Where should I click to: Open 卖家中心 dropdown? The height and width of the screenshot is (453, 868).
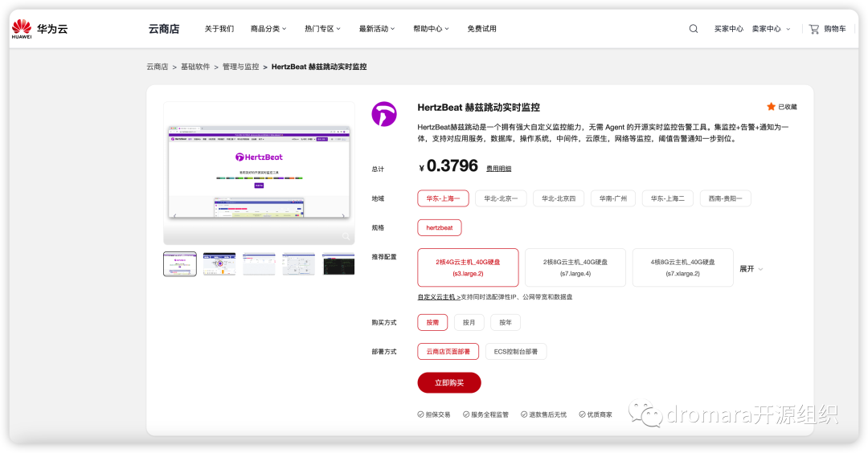(771, 29)
